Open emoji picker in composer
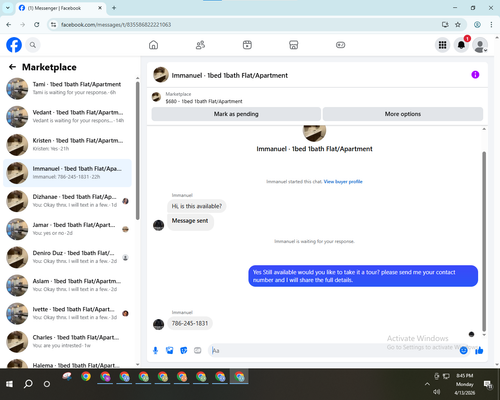 coord(463,350)
